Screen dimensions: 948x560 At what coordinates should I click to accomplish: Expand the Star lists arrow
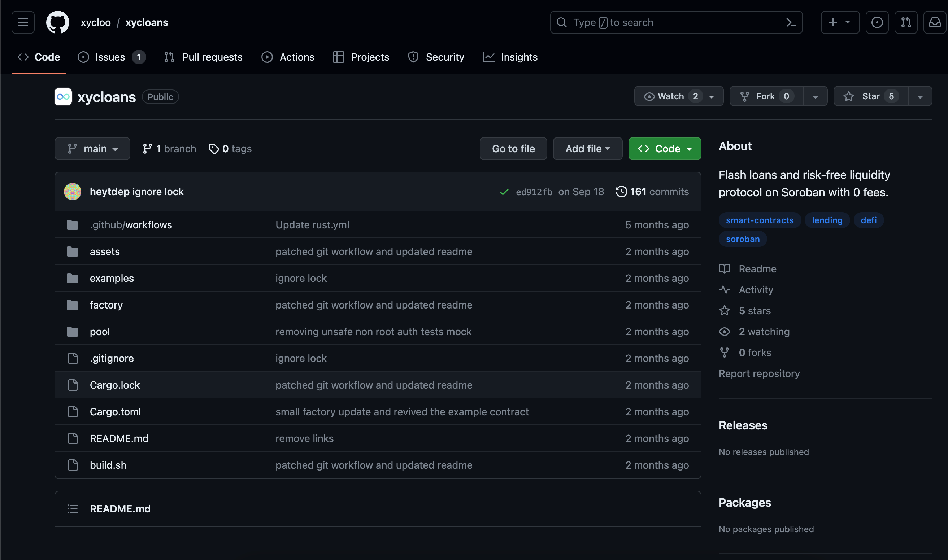(x=920, y=96)
